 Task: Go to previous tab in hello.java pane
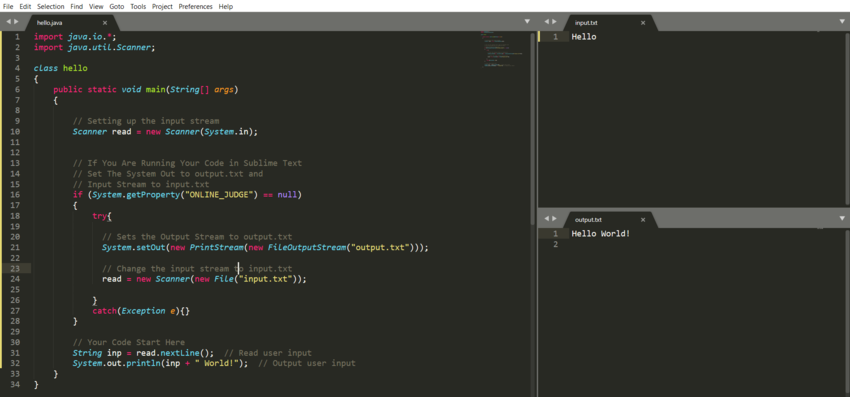[8, 22]
